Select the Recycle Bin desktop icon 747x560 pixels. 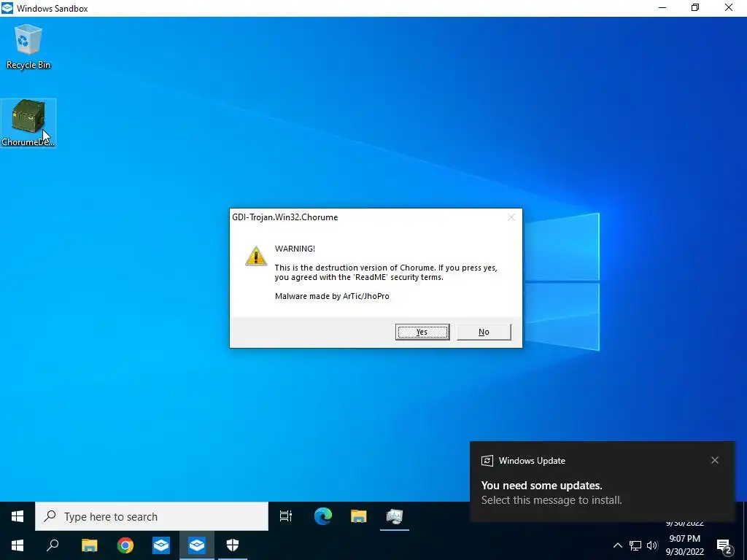tap(28, 47)
